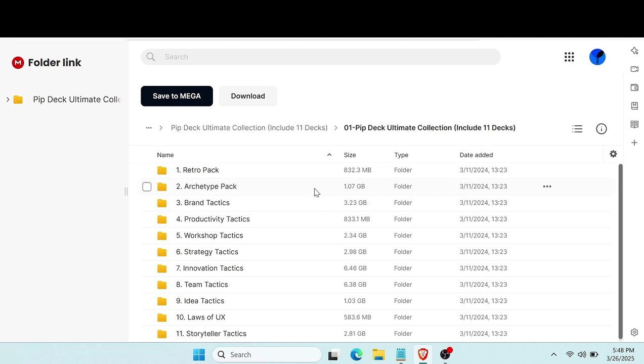Click the breadcrumb ellipsis menu
Image resolution: width=644 pixels, height=364 pixels.
click(149, 128)
